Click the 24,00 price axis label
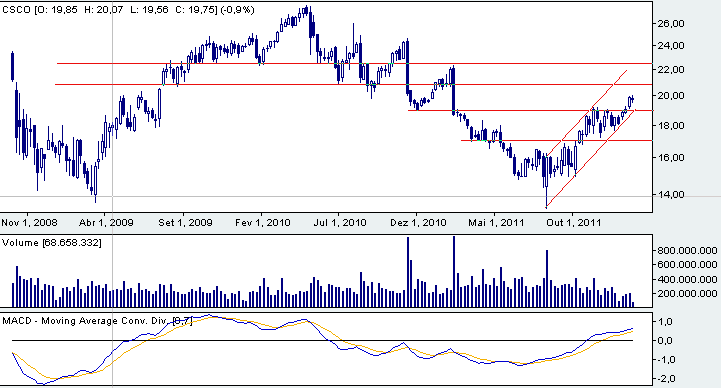 (671, 46)
